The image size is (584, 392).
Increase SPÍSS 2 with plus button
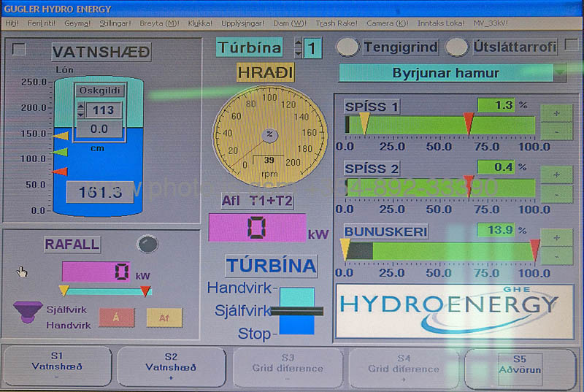coord(556,174)
